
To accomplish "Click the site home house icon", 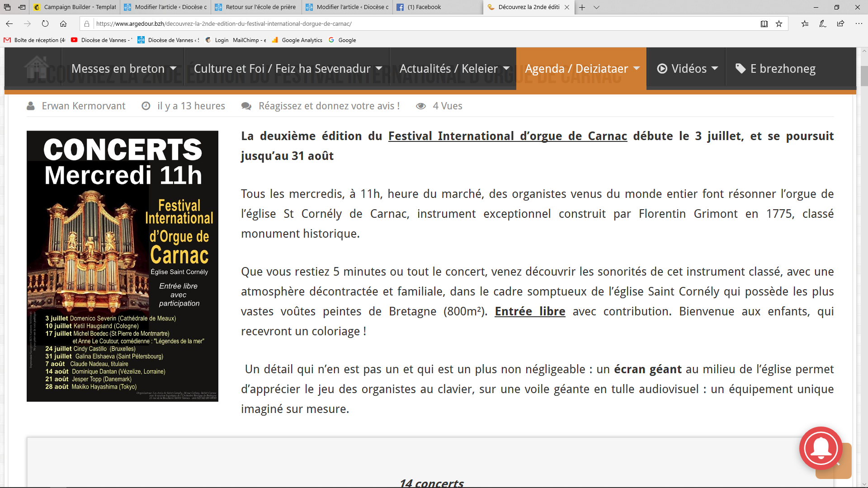I will pyautogui.click(x=37, y=68).
